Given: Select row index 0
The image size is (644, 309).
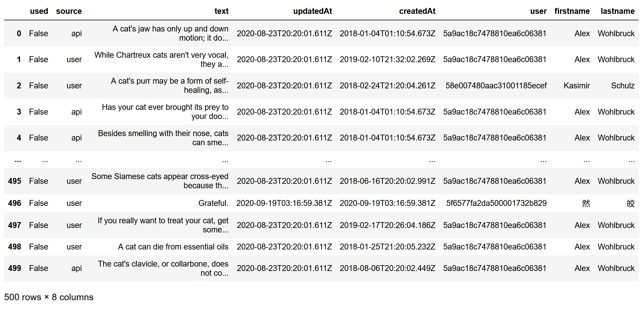Looking at the screenshot, I should (x=19, y=34).
